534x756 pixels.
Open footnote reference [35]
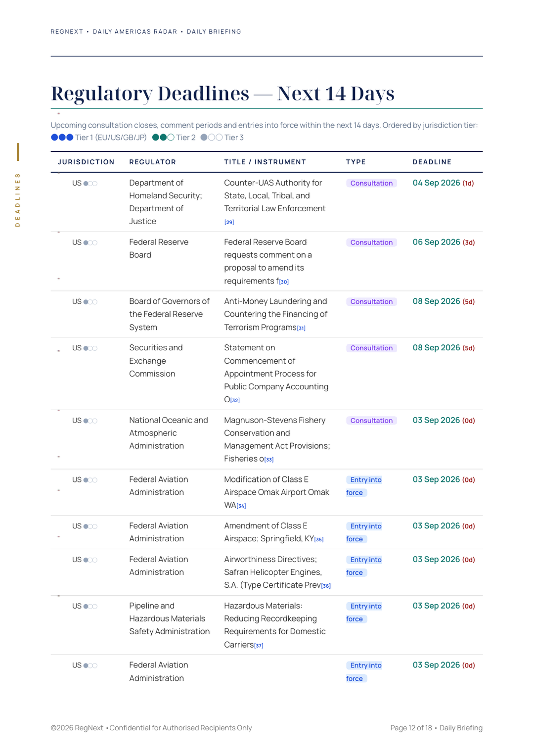pyautogui.click(x=319, y=539)
